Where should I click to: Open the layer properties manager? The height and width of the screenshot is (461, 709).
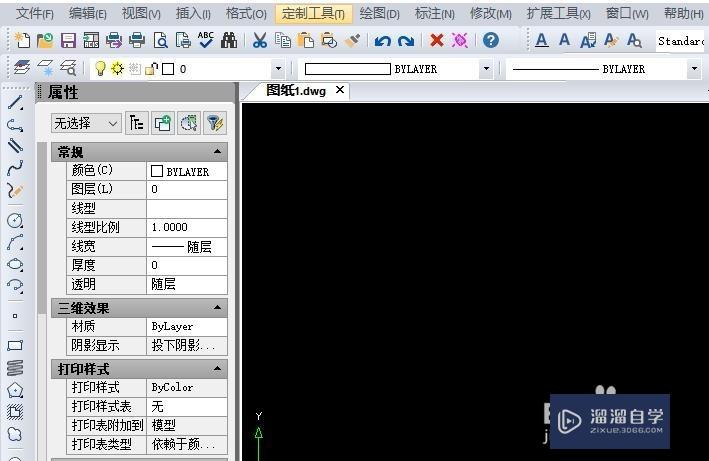click(22, 68)
